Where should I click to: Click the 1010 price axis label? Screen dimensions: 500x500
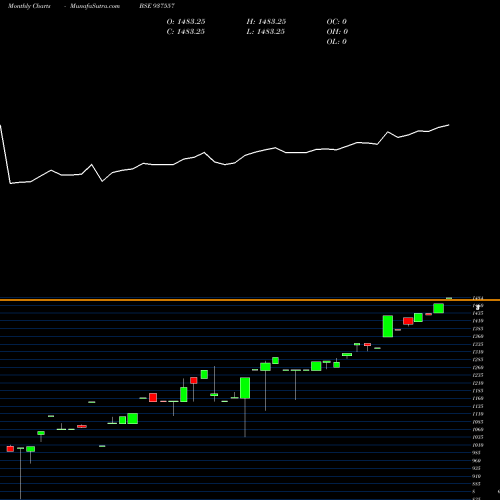tap(478, 445)
